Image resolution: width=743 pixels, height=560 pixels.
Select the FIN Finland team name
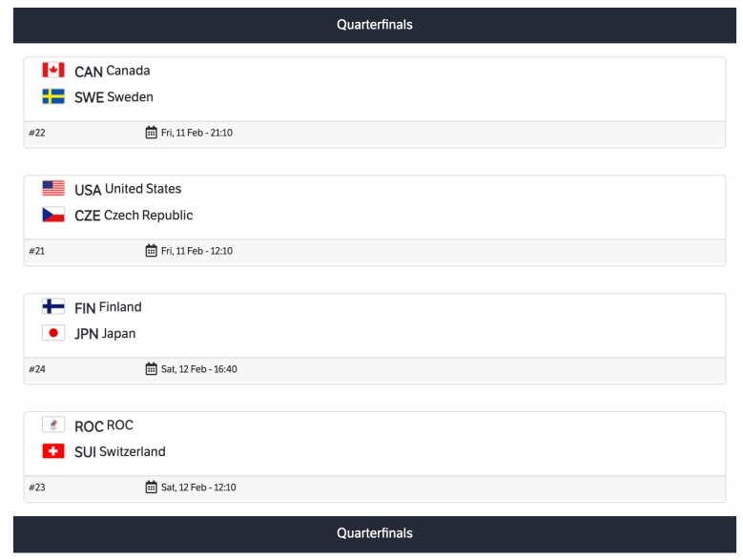(x=108, y=308)
